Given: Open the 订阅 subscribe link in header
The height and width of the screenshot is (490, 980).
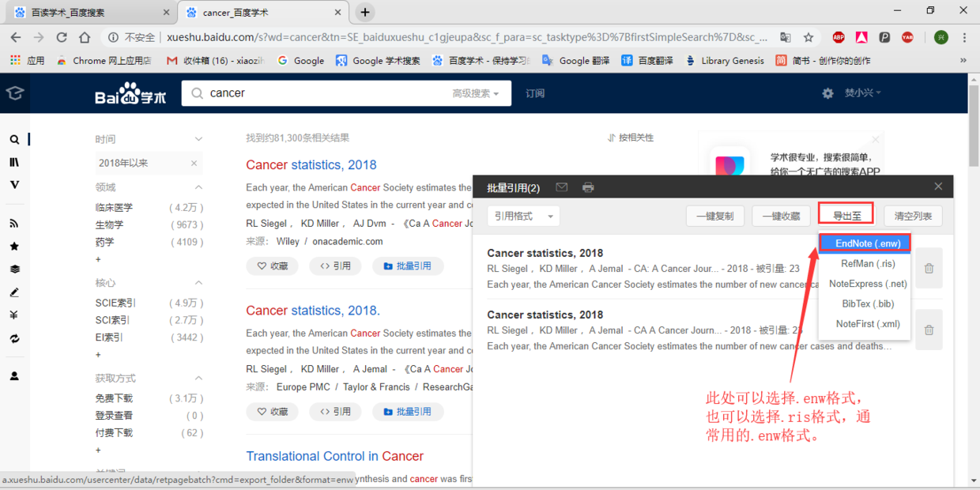Looking at the screenshot, I should coord(535,93).
